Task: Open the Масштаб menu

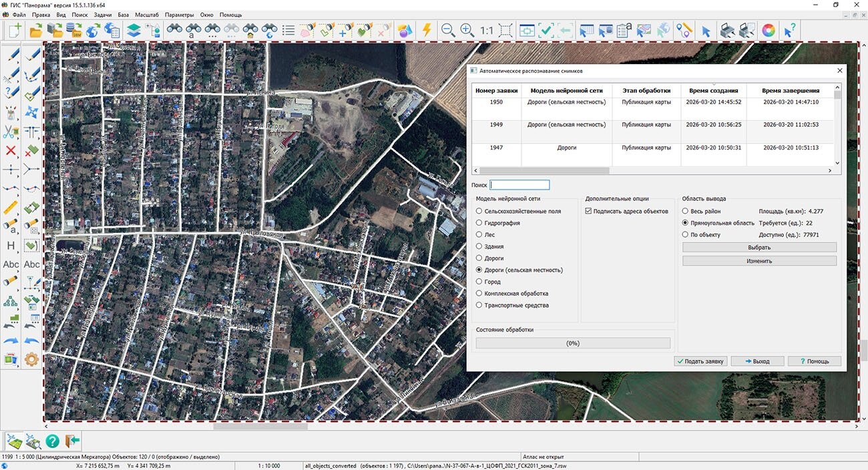Action: point(147,15)
